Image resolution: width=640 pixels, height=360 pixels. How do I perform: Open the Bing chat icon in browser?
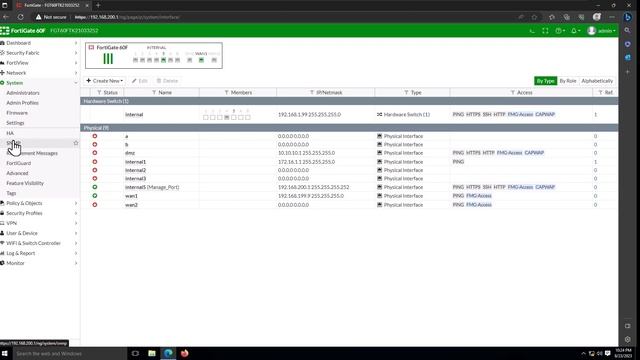628,17
